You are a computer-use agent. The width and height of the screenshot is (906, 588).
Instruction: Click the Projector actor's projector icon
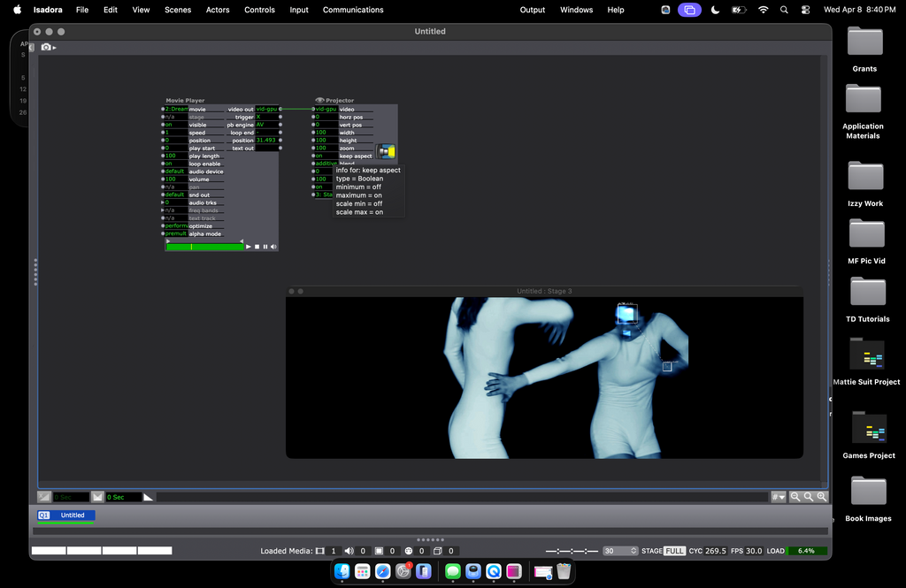click(386, 152)
